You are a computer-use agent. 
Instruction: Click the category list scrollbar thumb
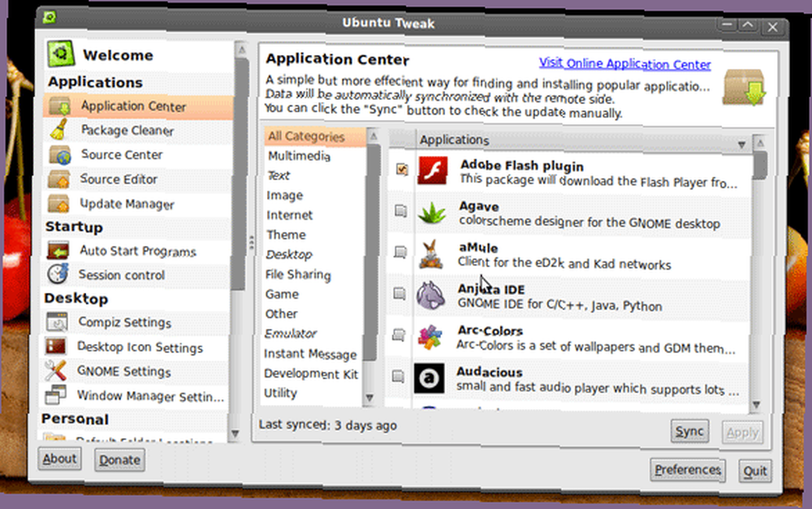coord(371,252)
